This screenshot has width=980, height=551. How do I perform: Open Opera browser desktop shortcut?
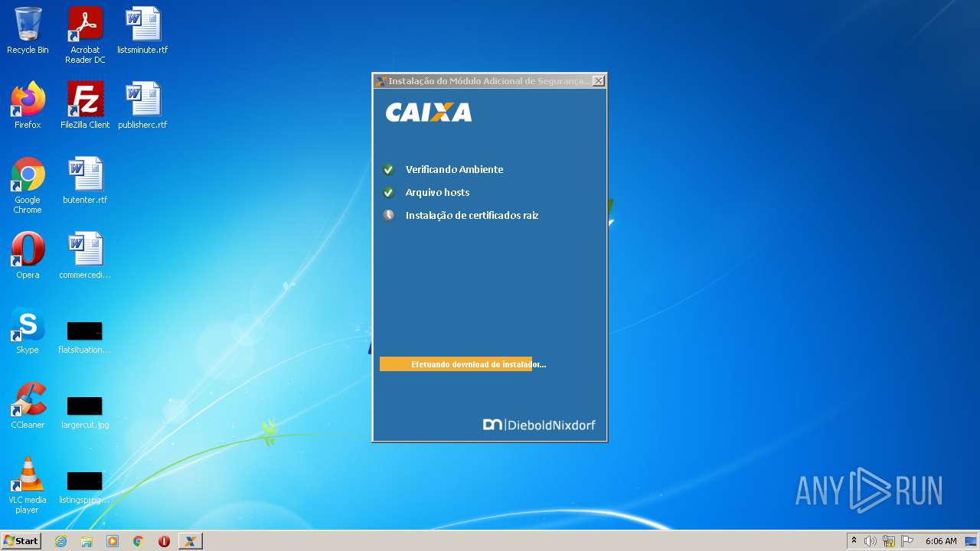pos(28,256)
